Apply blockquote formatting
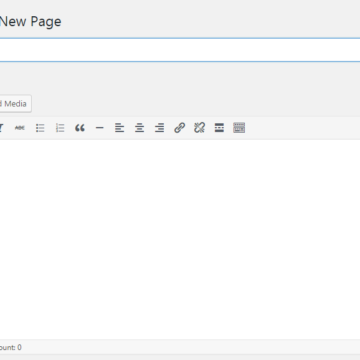This screenshot has height=360, width=360. (80, 128)
